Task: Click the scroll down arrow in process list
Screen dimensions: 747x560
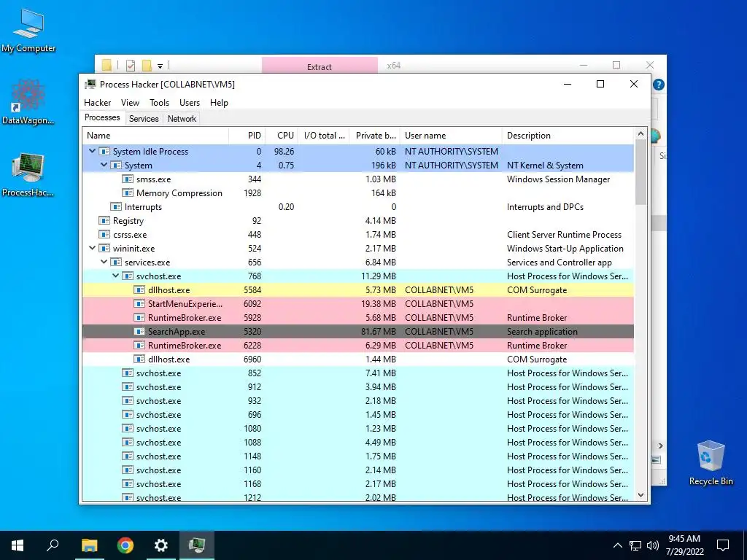Action: tap(640, 495)
